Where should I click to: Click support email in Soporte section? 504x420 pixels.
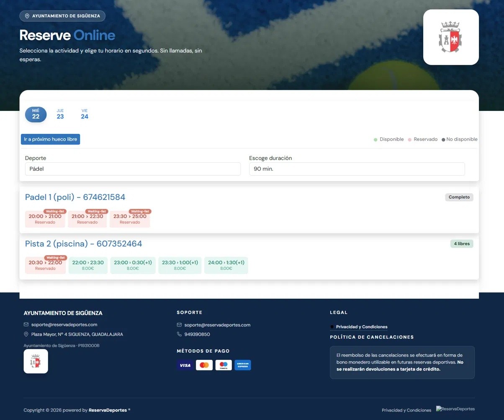[217, 325]
